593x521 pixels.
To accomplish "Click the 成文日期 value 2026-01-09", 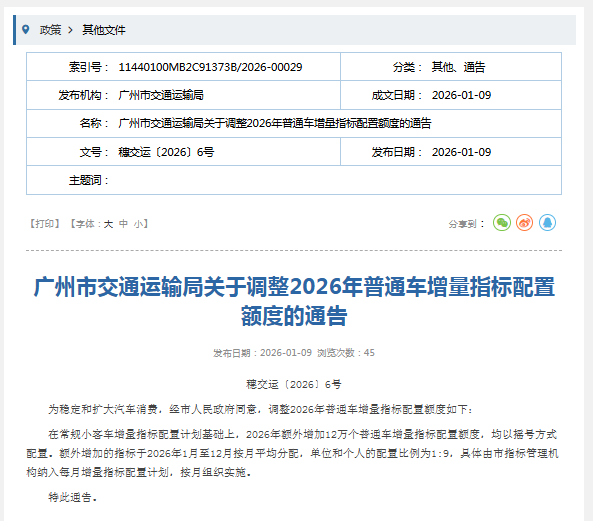I will [461, 95].
